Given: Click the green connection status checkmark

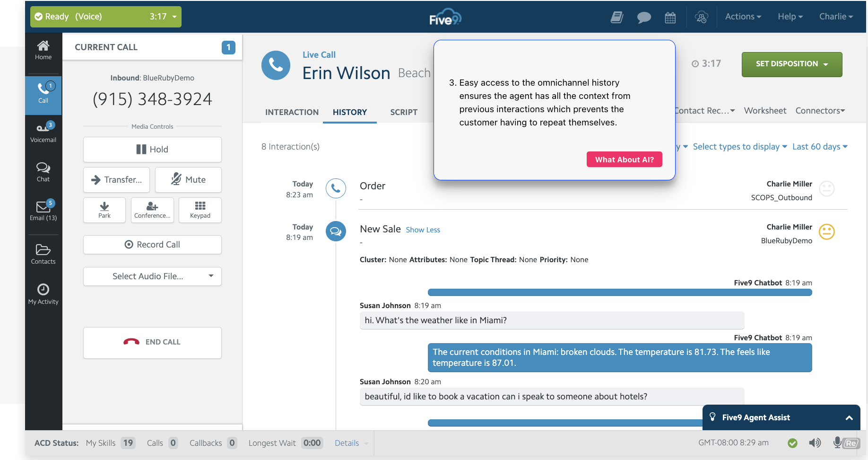Looking at the screenshot, I should 792,443.
